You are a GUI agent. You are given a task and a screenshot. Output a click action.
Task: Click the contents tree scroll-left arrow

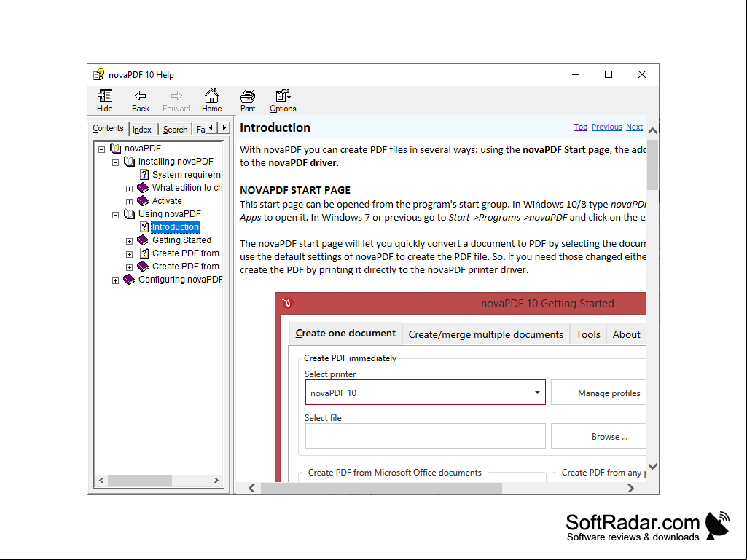click(x=101, y=481)
